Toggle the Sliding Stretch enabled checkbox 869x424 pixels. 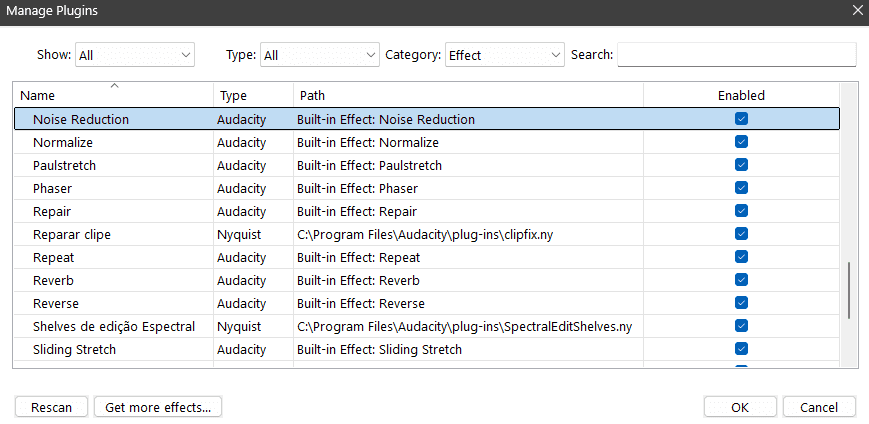click(741, 349)
